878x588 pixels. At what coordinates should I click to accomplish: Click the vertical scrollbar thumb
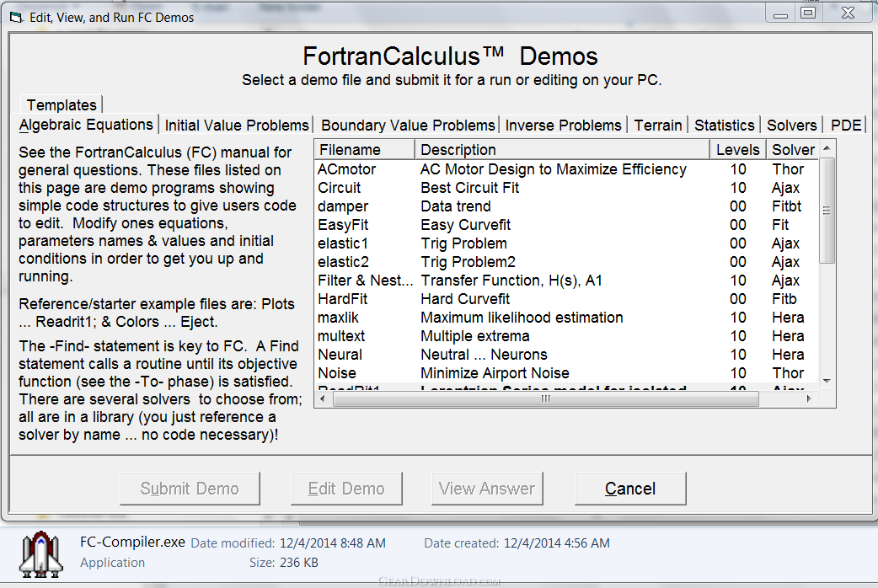pos(827,210)
